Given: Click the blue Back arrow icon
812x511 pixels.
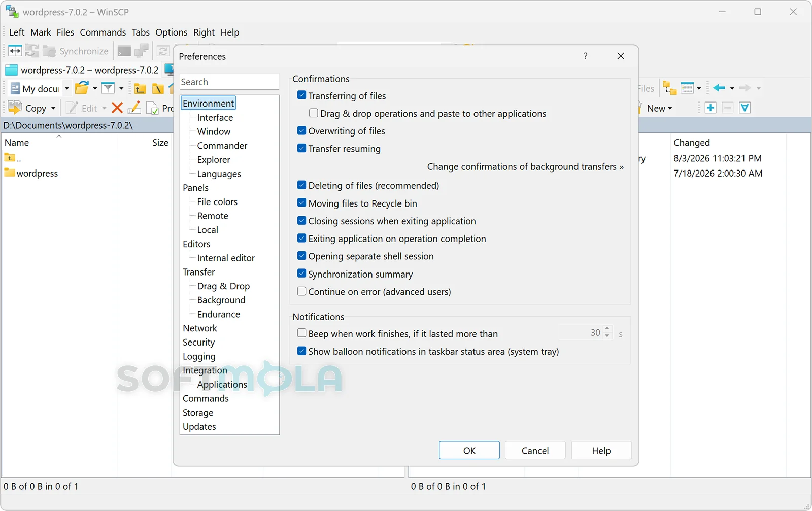Looking at the screenshot, I should [x=719, y=88].
